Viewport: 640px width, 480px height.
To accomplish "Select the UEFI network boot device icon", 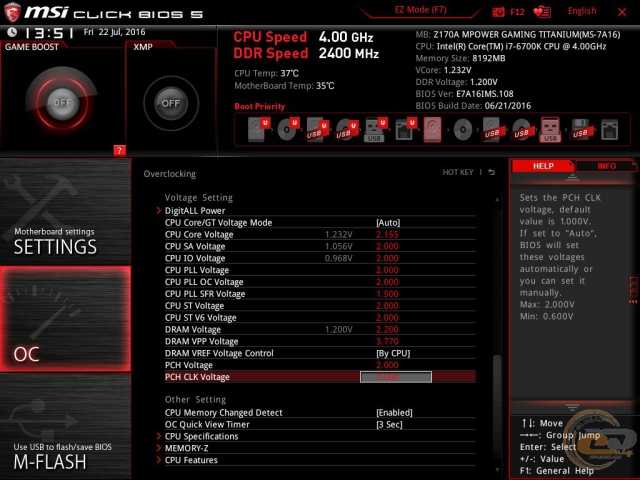I will pos(405,129).
